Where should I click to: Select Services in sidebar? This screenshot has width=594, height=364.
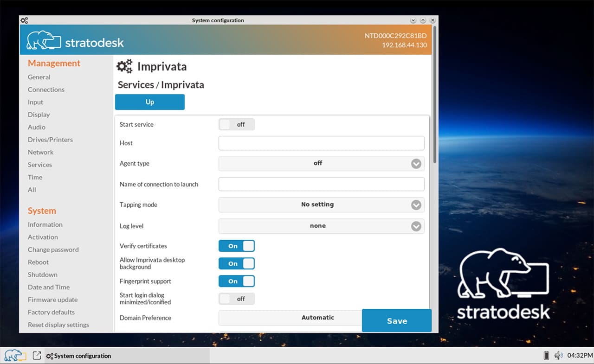tap(40, 165)
